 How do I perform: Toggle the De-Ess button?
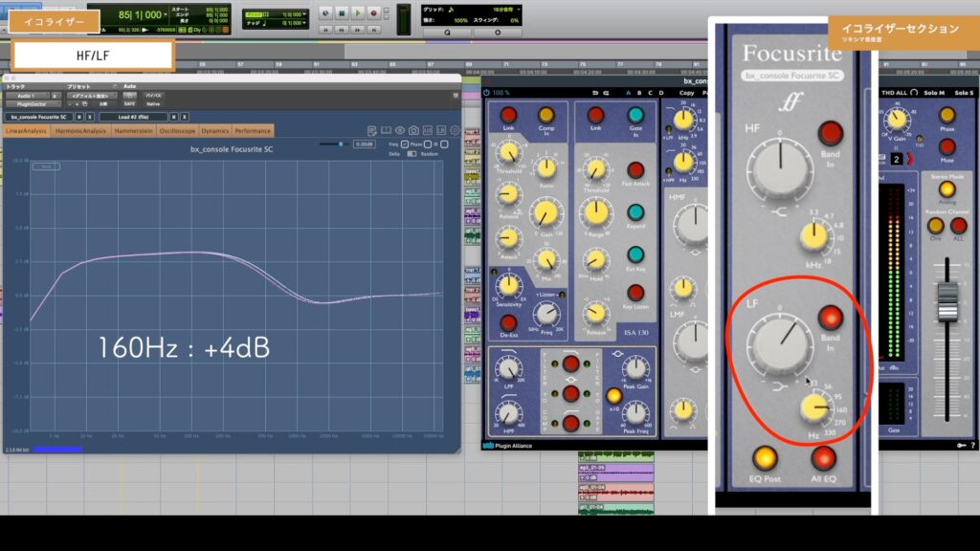[x=509, y=322]
